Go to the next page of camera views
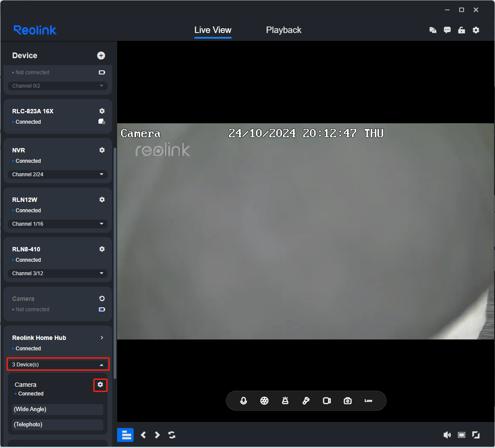This screenshot has height=448, width=495. click(x=157, y=435)
